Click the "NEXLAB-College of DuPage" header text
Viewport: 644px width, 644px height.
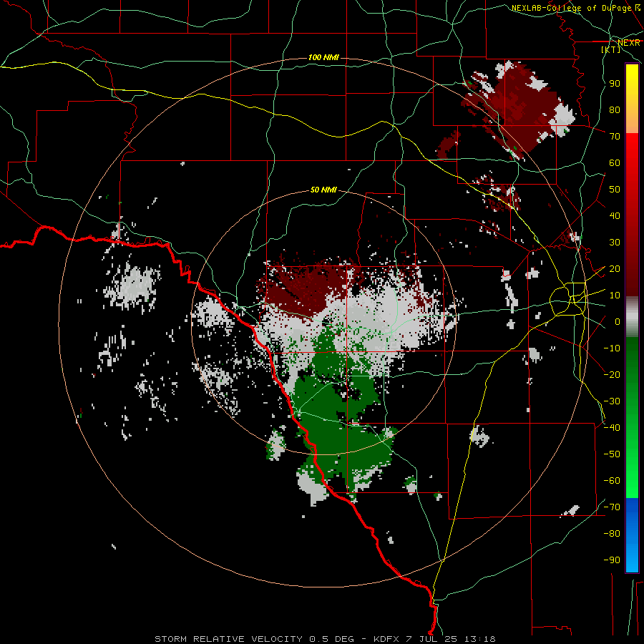[x=570, y=8]
